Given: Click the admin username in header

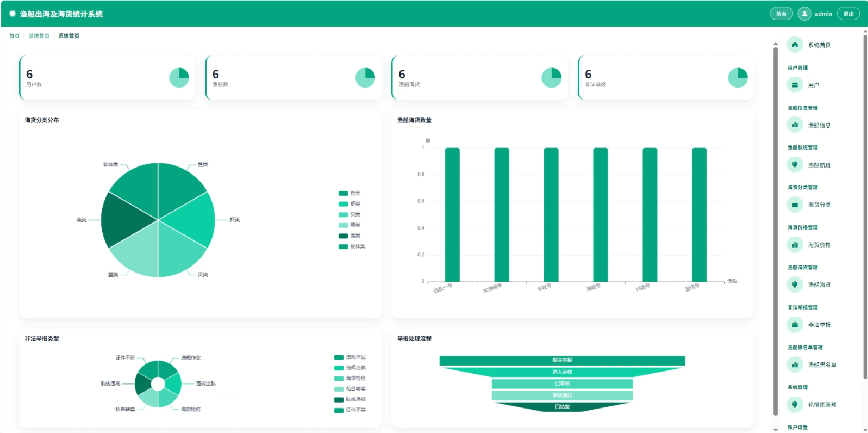Looking at the screenshot, I should (x=823, y=14).
